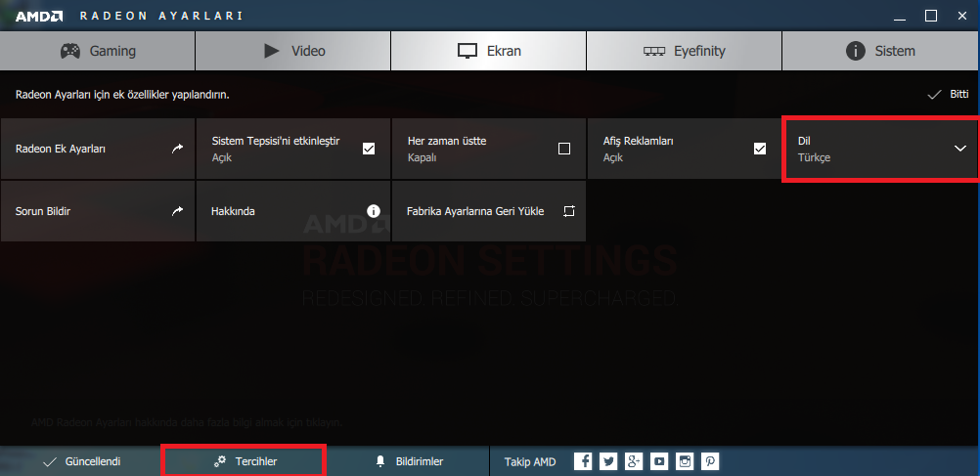Viewport: 980px width, 476px height.
Task: Open AMD Pinterest icon
Action: [711, 461]
